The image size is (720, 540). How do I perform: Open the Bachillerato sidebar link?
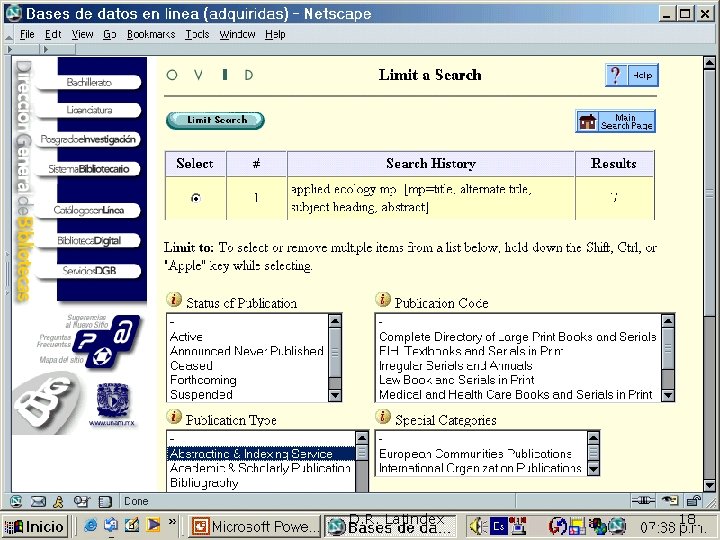(x=89, y=82)
